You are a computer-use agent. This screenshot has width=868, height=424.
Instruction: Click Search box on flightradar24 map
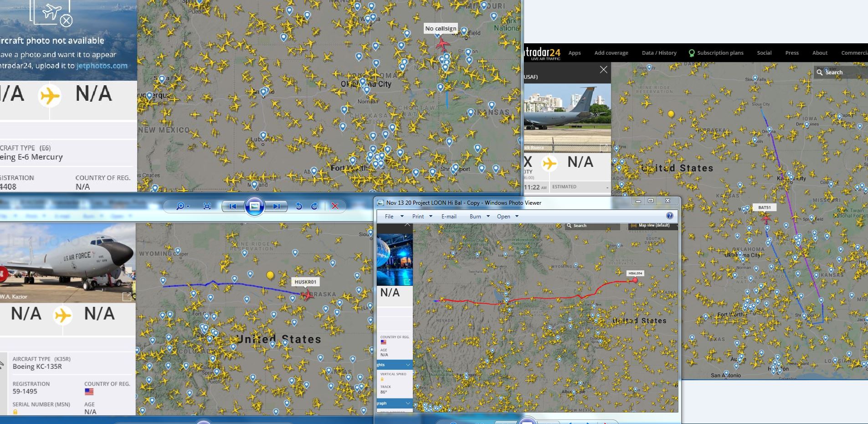point(842,72)
